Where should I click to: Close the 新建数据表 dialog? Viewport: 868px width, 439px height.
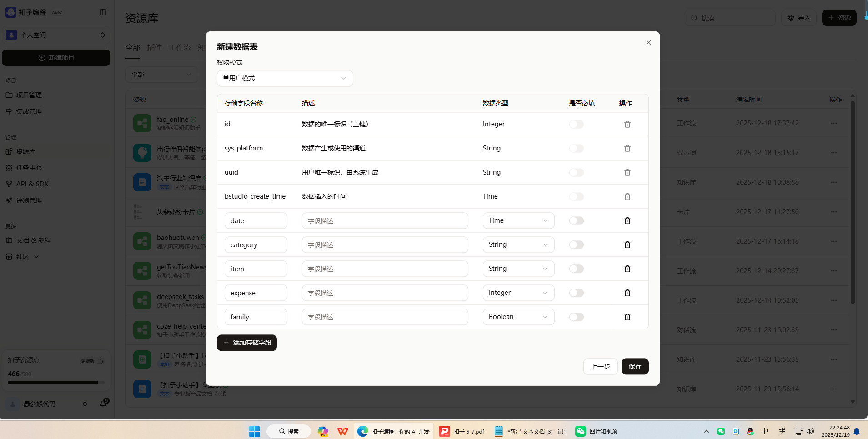pyautogui.click(x=649, y=42)
